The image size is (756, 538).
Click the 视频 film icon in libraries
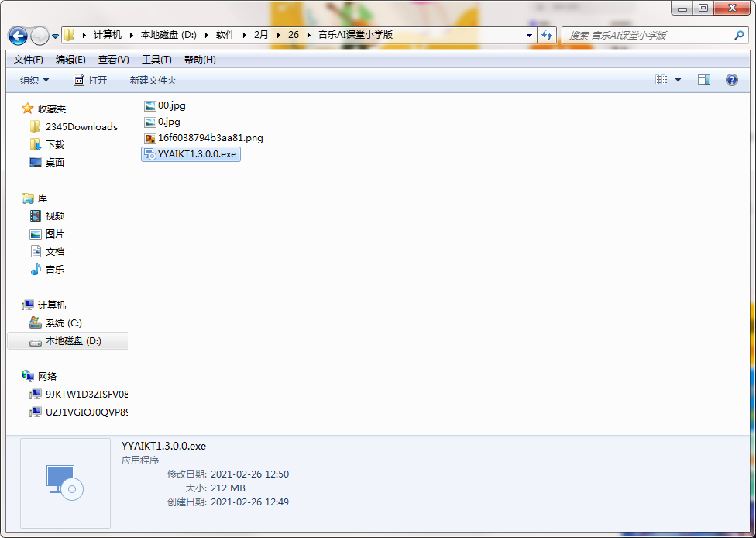pos(36,216)
